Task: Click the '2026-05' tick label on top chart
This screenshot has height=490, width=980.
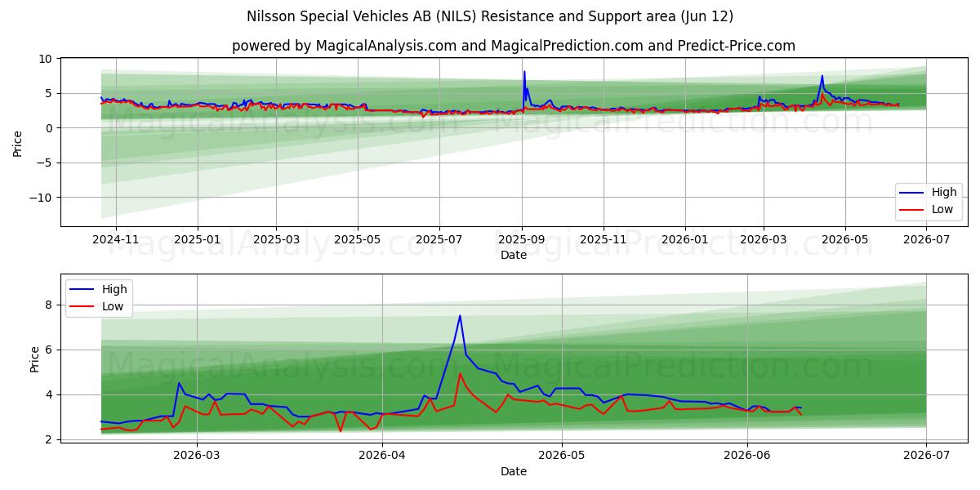Action: click(x=845, y=240)
